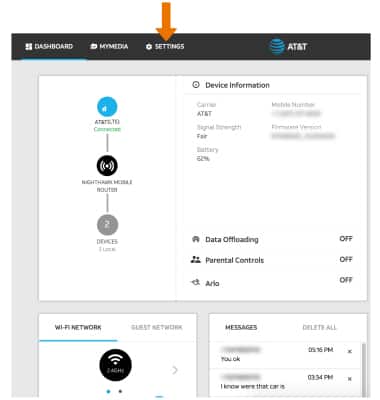Select the Dashboard tab
This screenshot has width=380, height=400.
49,46
